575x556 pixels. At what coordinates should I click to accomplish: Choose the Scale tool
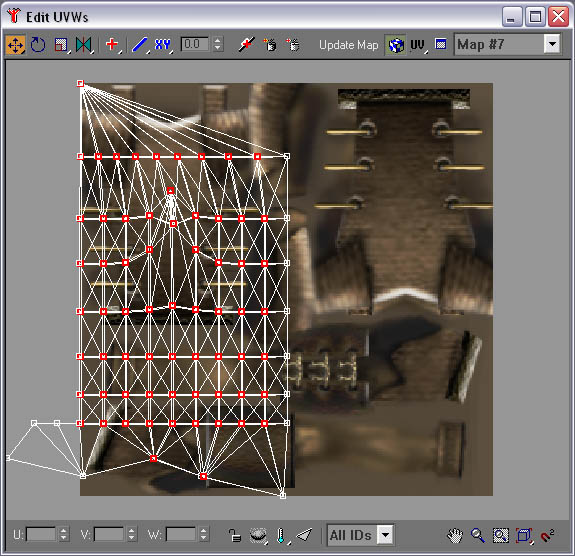click(x=61, y=45)
